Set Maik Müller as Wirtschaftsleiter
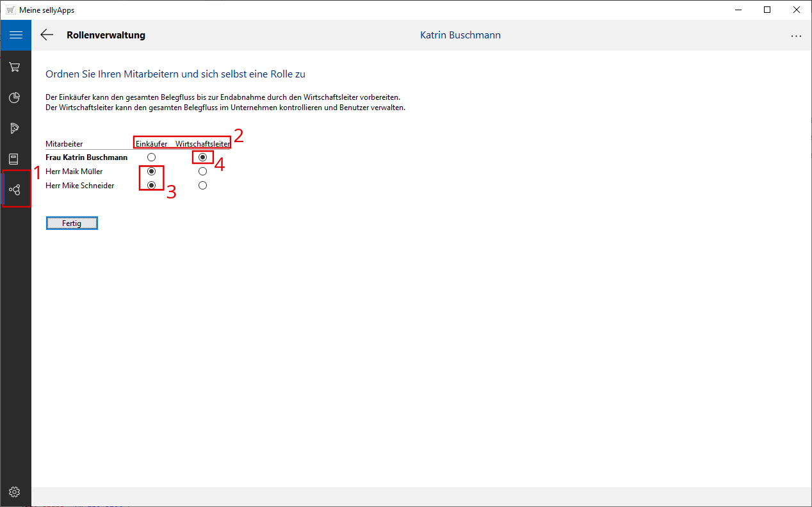 (x=202, y=172)
